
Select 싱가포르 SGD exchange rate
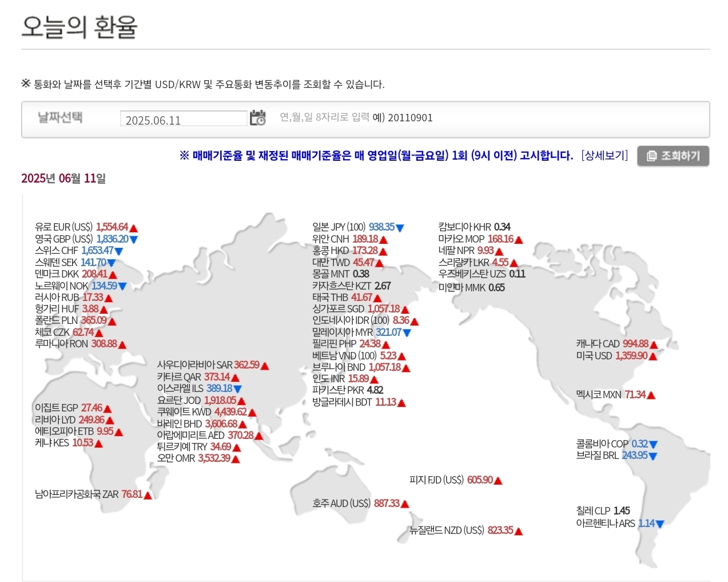pyautogui.click(x=361, y=309)
